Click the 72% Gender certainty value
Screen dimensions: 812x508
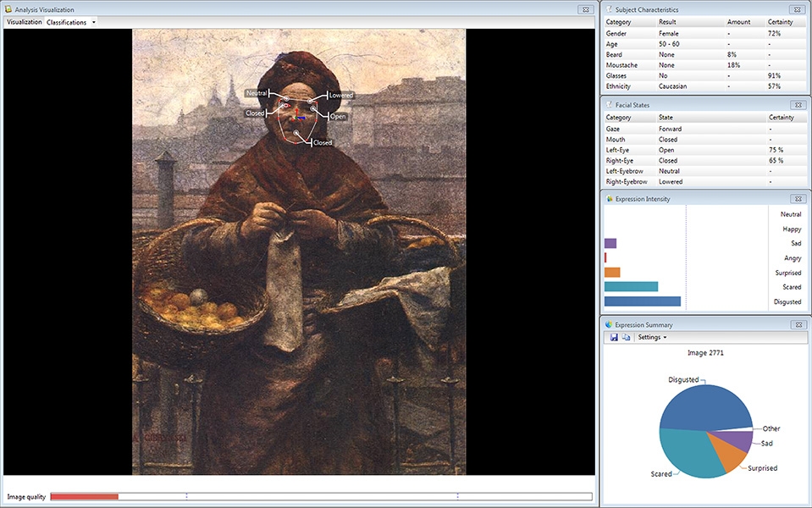[x=774, y=33]
